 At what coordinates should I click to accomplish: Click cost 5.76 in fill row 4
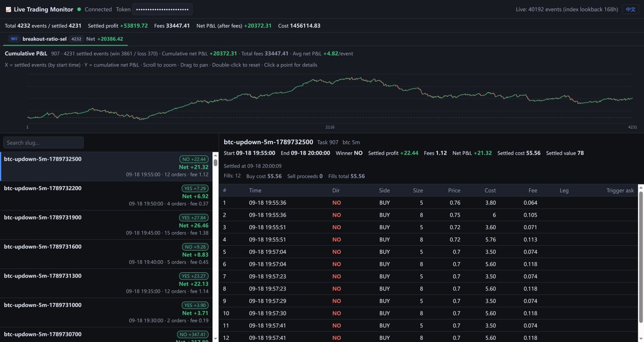tap(490, 239)
